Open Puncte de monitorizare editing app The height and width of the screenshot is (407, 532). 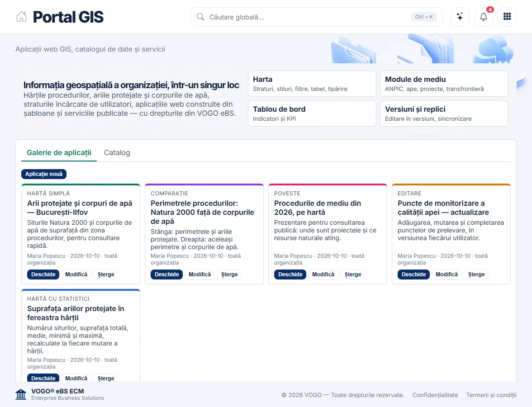click(x=413, y=274)
